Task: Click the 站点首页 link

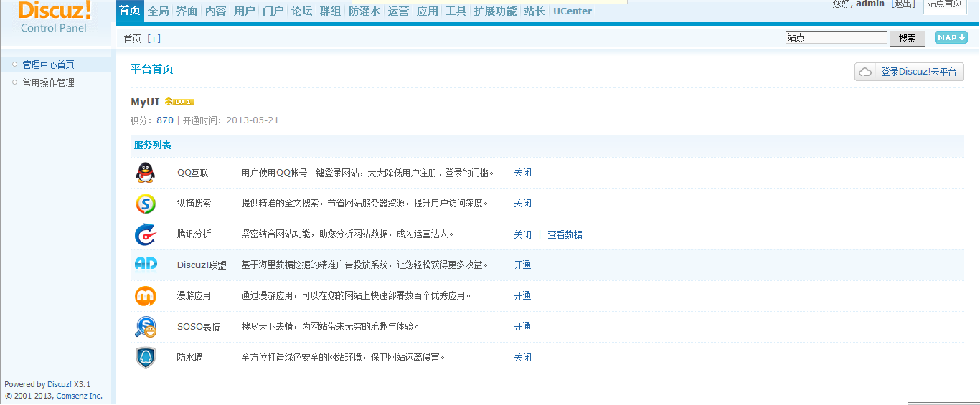Action: tap(944, 4)
